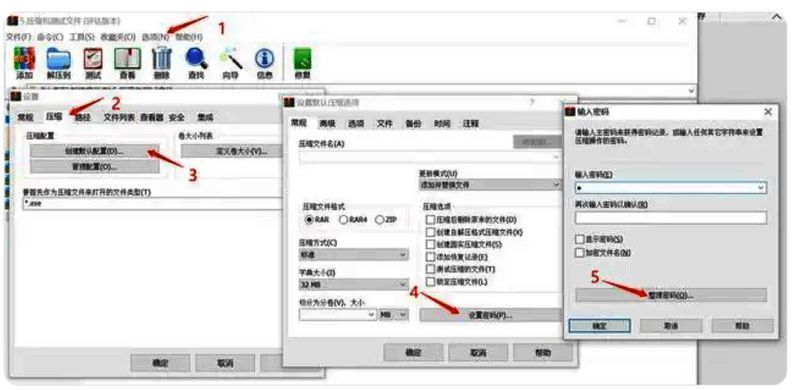Click the 添加 (Add) toolbar icon
The image size is (800, 390).
[24, 63]
